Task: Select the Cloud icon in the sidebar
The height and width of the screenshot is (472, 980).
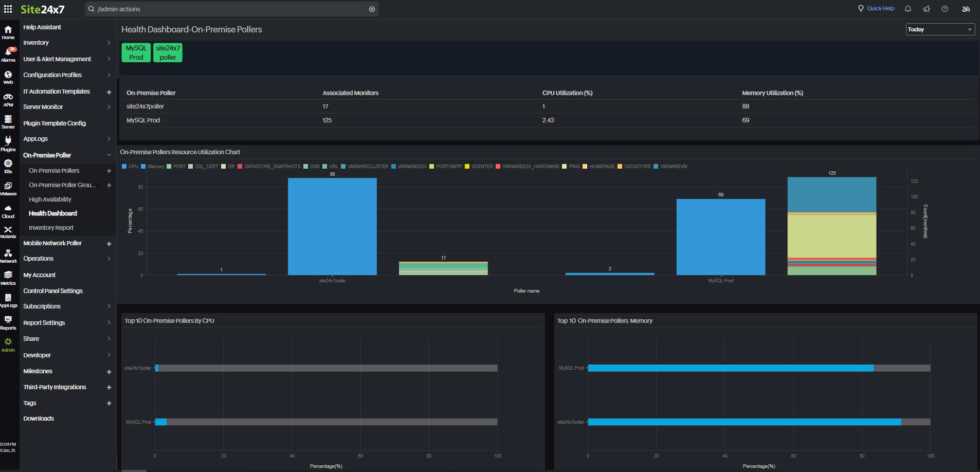Action: [8, 211]
